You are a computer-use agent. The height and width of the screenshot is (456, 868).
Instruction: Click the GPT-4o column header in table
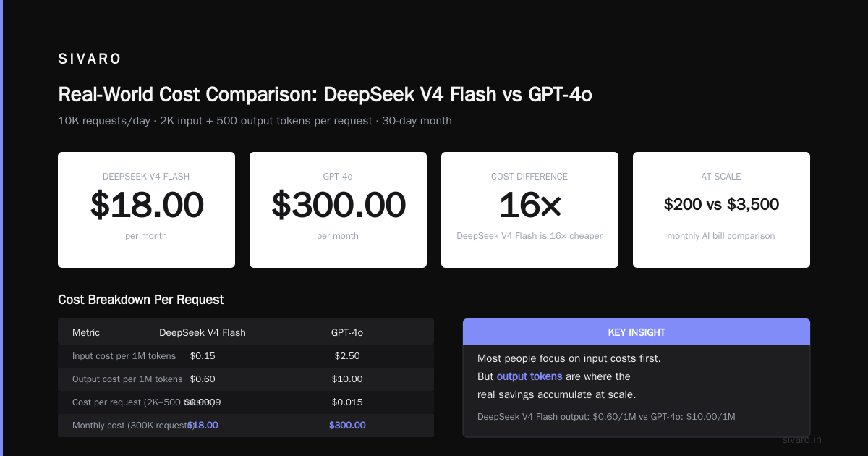tap(347, 333)
